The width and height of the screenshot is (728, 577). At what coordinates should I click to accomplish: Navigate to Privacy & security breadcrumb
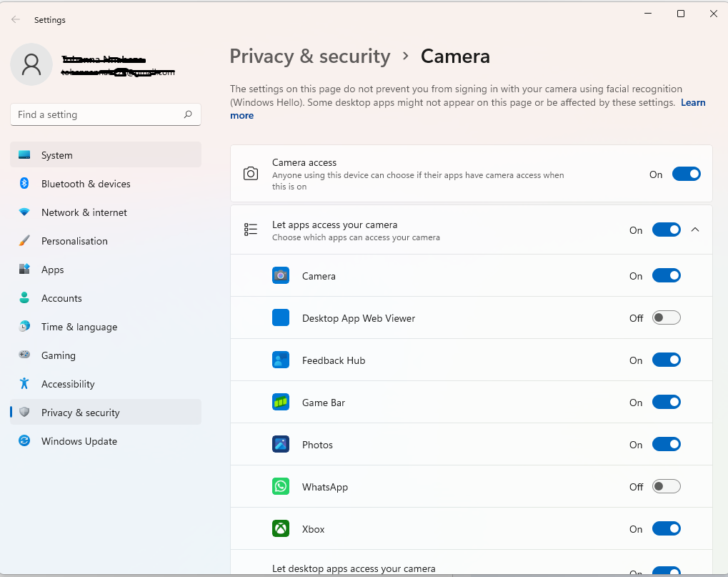point(310,56)
